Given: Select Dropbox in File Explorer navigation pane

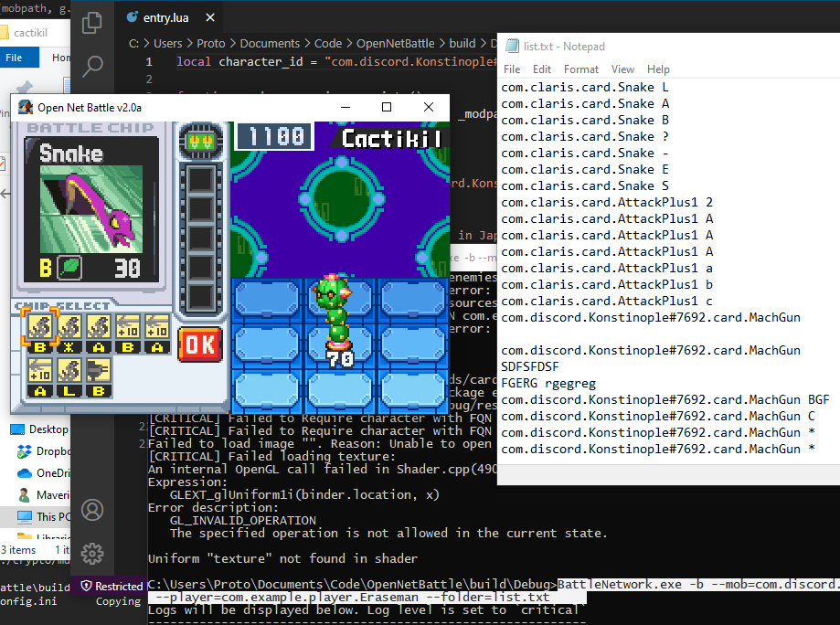Looking at the screenshot, I should [x=43, y=451].
